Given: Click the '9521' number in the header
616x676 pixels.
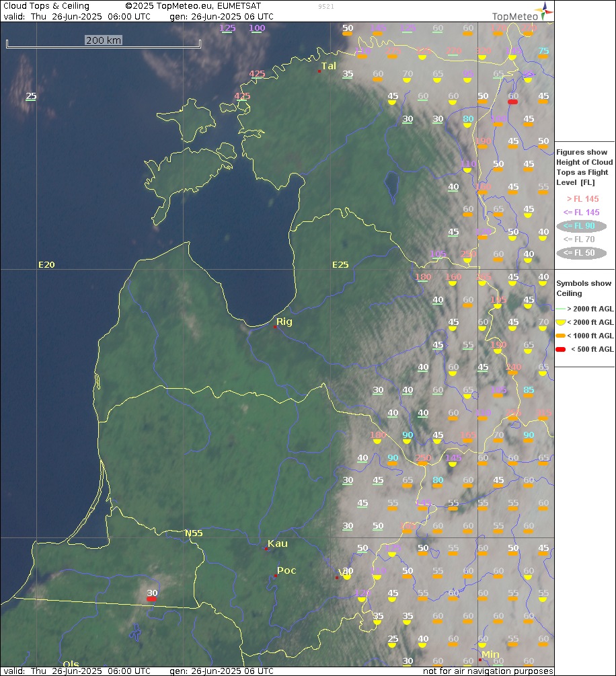Looking at the screenshot, I should pyautogui.click(x=326, y=7).
